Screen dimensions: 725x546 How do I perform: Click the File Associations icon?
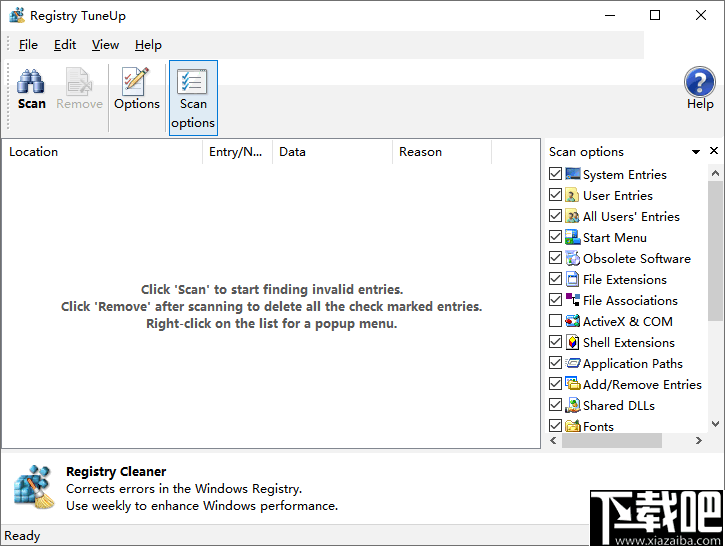572,301
